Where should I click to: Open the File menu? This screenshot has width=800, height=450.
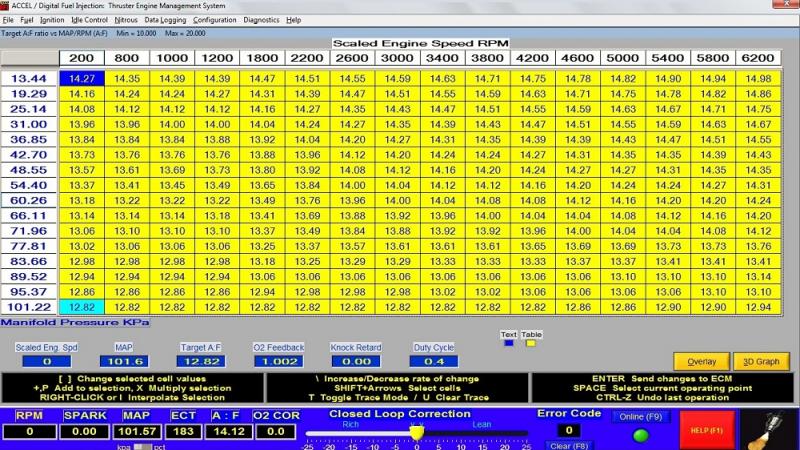pyautogui.click(x=8, y=20)
